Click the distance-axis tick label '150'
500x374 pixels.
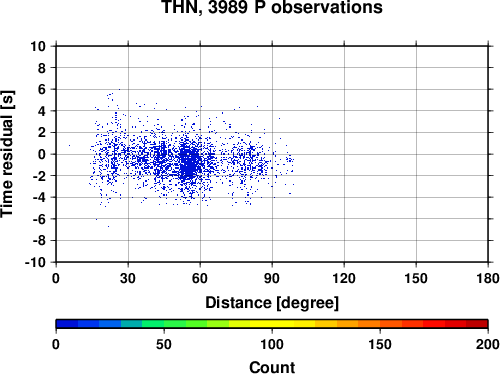point(416,278)
